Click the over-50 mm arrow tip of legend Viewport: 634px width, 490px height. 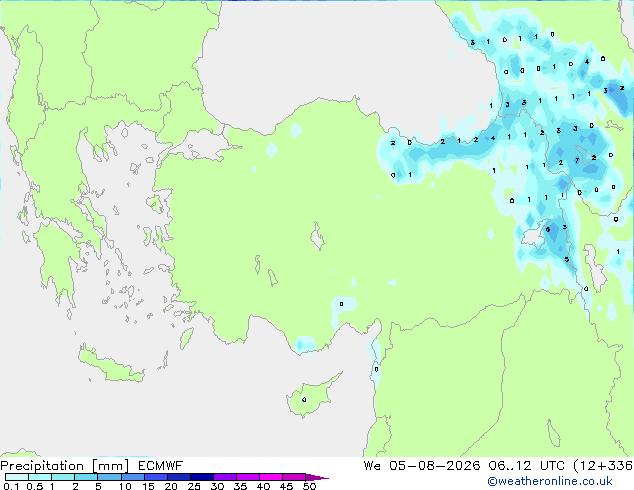pyautogui.click(x=317, y=477)
